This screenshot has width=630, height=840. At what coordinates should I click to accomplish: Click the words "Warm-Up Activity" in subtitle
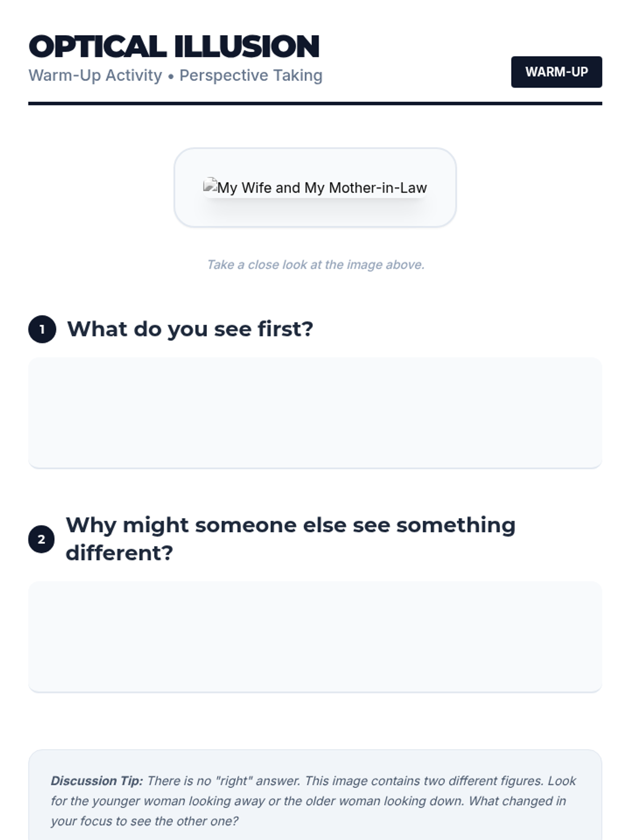point(95,76)
